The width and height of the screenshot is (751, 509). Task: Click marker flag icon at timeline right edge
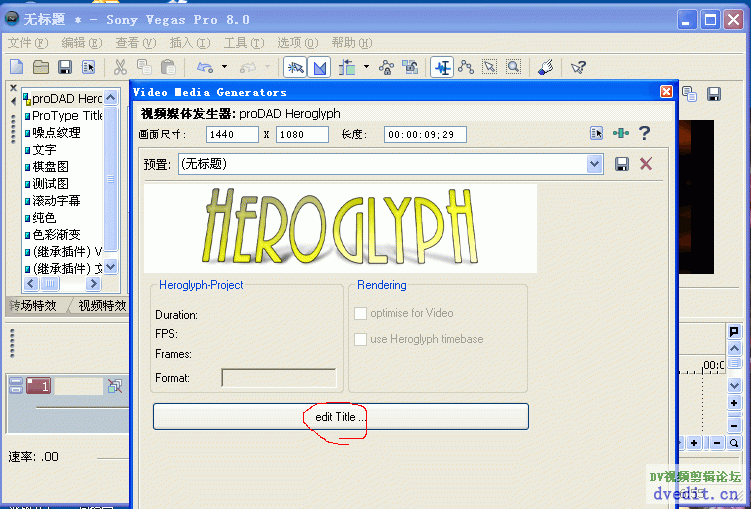point(734,331)
